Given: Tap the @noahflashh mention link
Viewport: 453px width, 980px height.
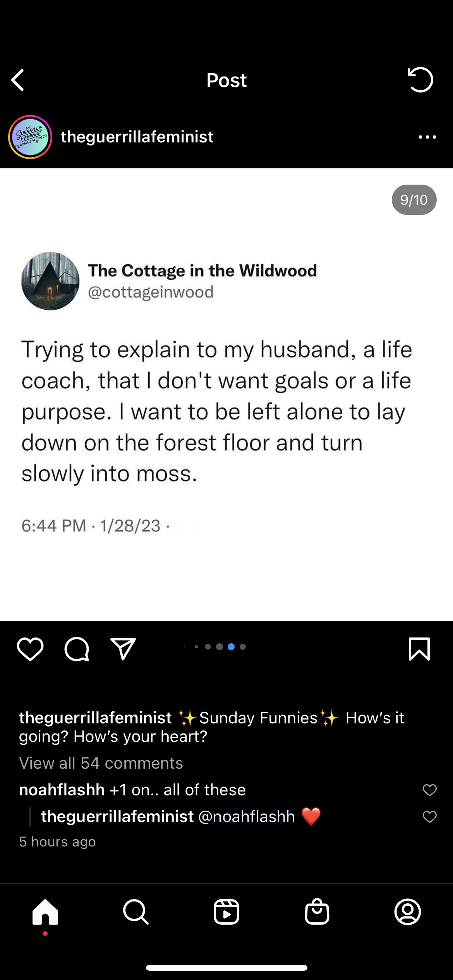Looking at the screenshot, I should point(247,817).
